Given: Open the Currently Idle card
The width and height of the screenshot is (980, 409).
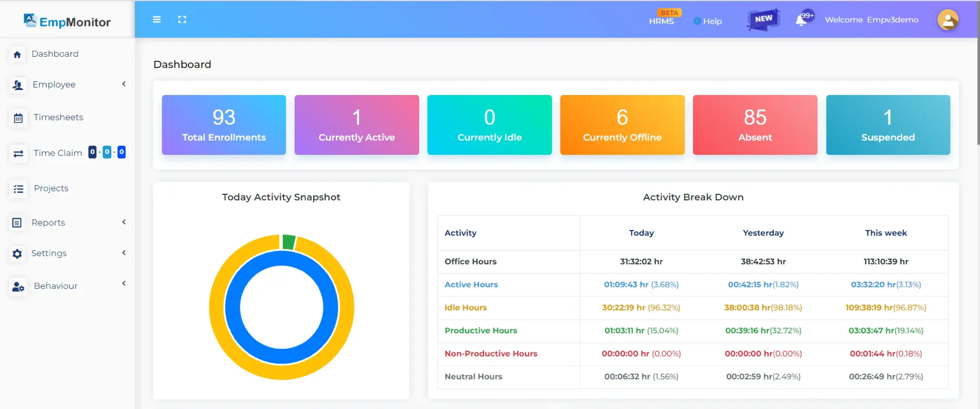Looking at the screenshot, I should (x=489, y=125).
